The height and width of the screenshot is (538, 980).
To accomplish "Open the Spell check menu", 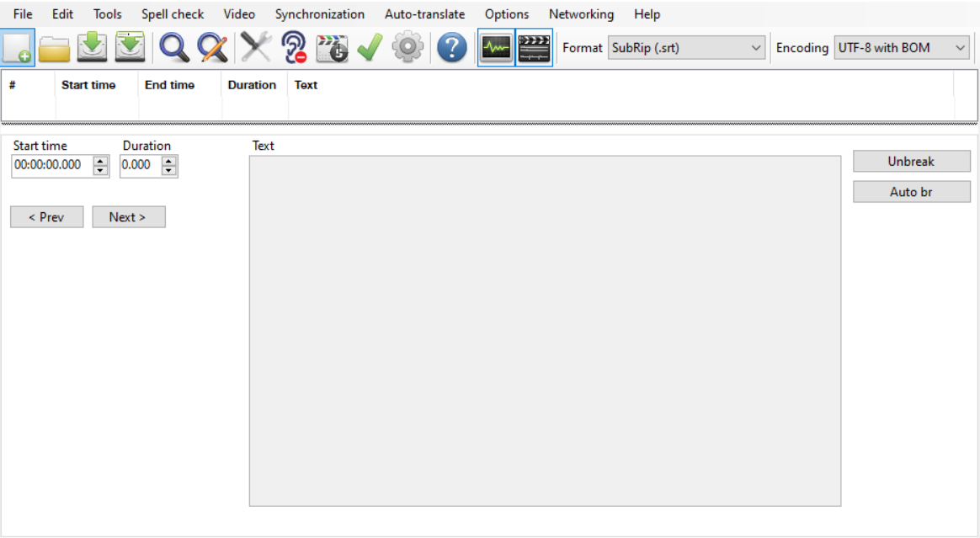I will coord(173,13).
